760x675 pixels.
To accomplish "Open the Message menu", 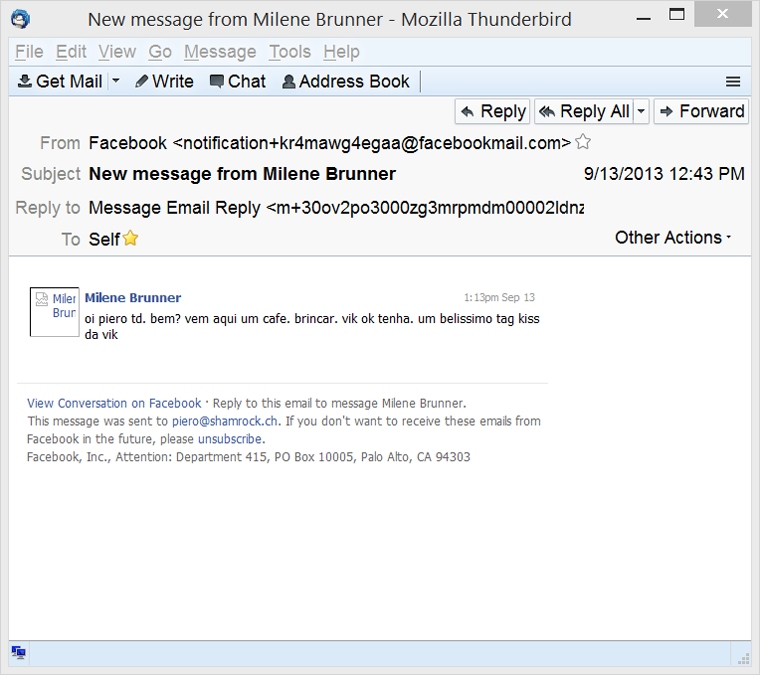I will 220,52.
